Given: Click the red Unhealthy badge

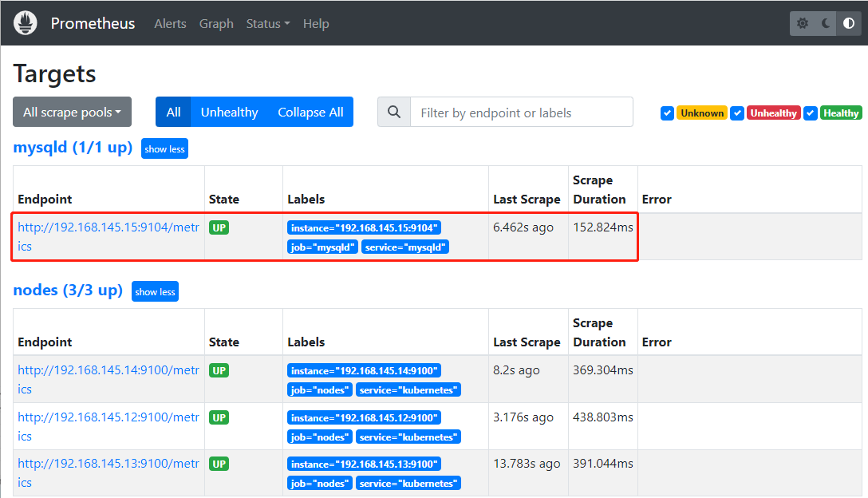Looking at the screenshot, I should (773, 113).
